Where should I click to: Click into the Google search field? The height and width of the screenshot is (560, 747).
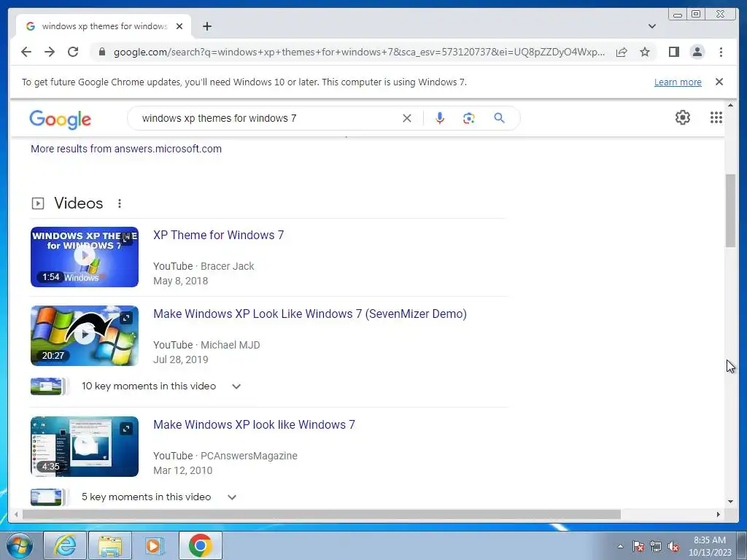(x=267, y=118)
